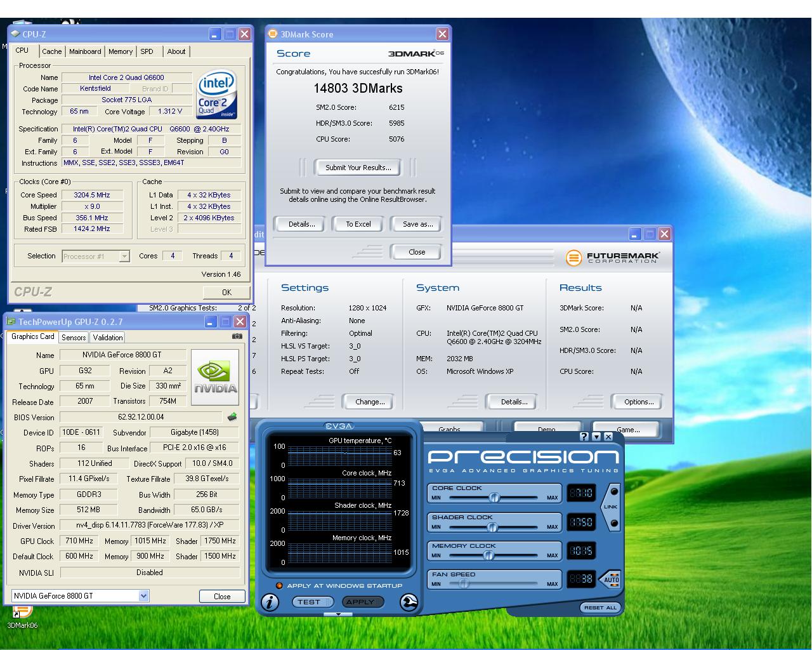Minimize the GPU-Z window
The width and height of the screenshot is (812, 650).
point(211,322)
